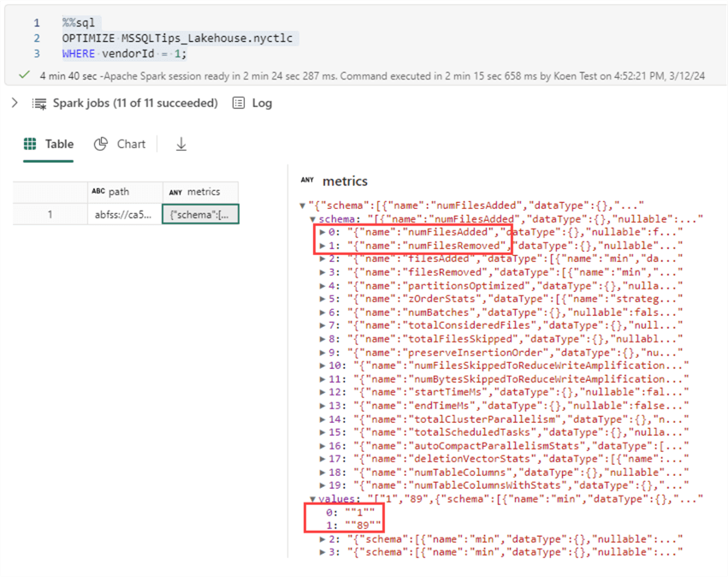Click the Log document icon
728x577 pixels.
[239, 103]
